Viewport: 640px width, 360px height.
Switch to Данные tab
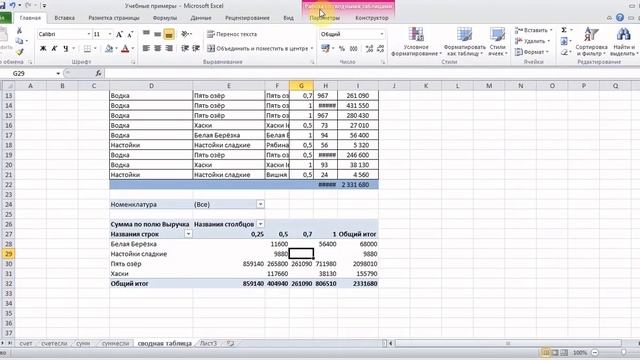click(x=201, y=18)
